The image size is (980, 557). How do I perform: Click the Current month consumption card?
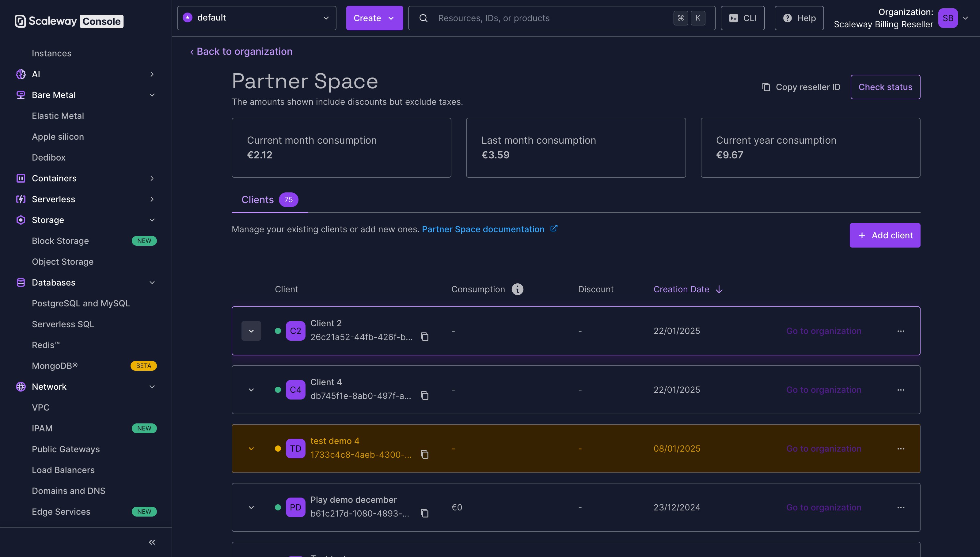341,148
